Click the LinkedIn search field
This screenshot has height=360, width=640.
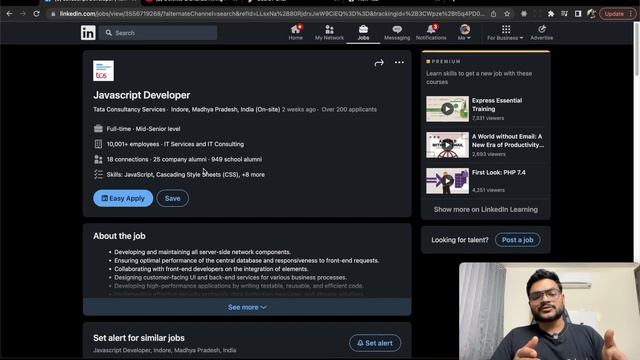pyautogui.click(x=158, y=33)
